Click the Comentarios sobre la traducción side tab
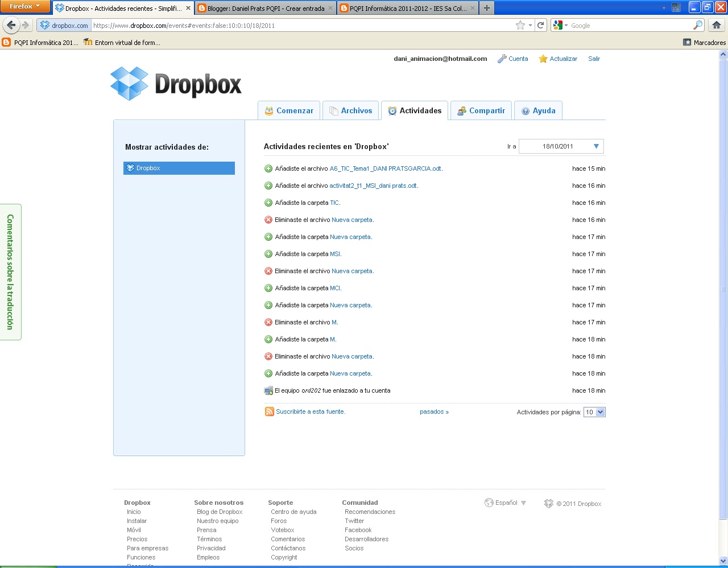Image resolution: width=728 pixels, height=568 pixels. (10, 272)
